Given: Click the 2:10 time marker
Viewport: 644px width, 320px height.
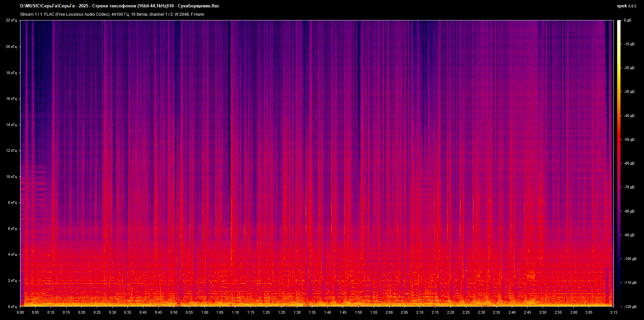Looking at the screenshot, I should pyautogui.click(x=420, y=313).
